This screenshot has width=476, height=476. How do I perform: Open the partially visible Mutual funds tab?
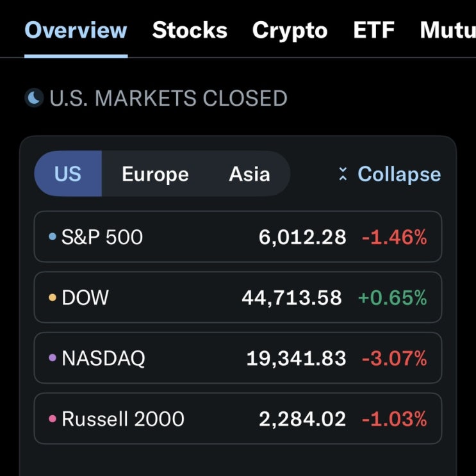448,30
